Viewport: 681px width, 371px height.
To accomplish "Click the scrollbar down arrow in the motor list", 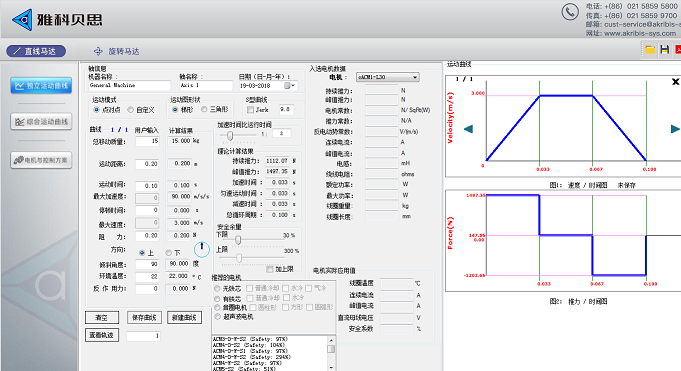I will [331, 368].
